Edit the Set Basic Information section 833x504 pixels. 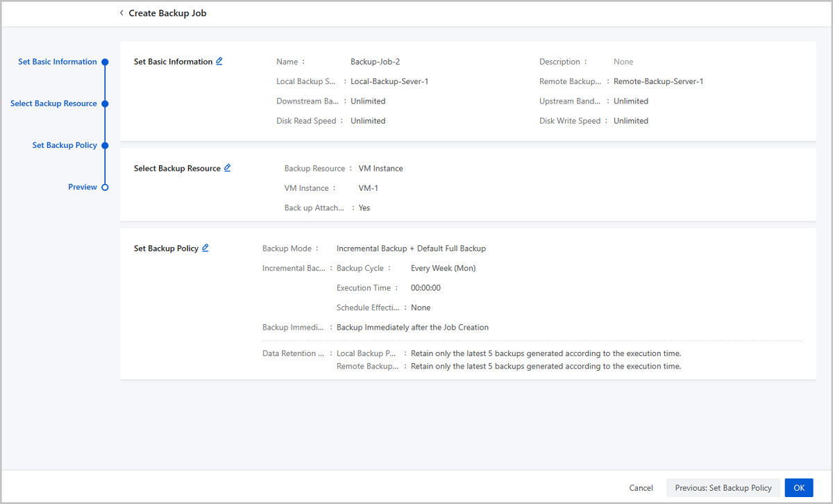pyautogui.click(x=219, y=61)
